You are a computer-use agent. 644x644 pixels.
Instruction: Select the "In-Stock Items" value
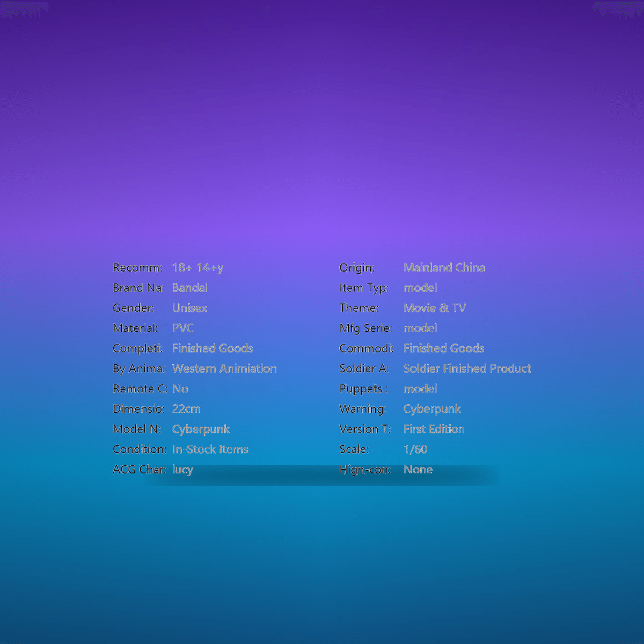click(210, 449)
